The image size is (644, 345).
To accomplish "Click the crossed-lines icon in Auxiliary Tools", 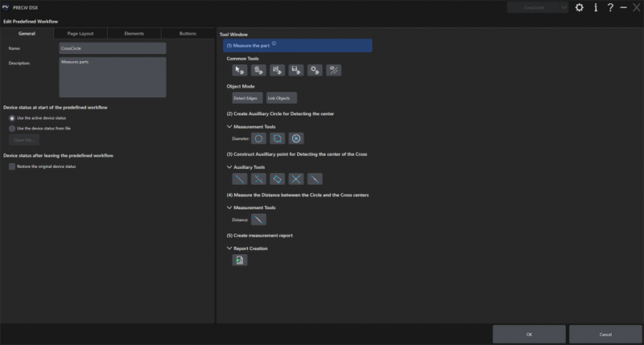I will coord(296,179).
